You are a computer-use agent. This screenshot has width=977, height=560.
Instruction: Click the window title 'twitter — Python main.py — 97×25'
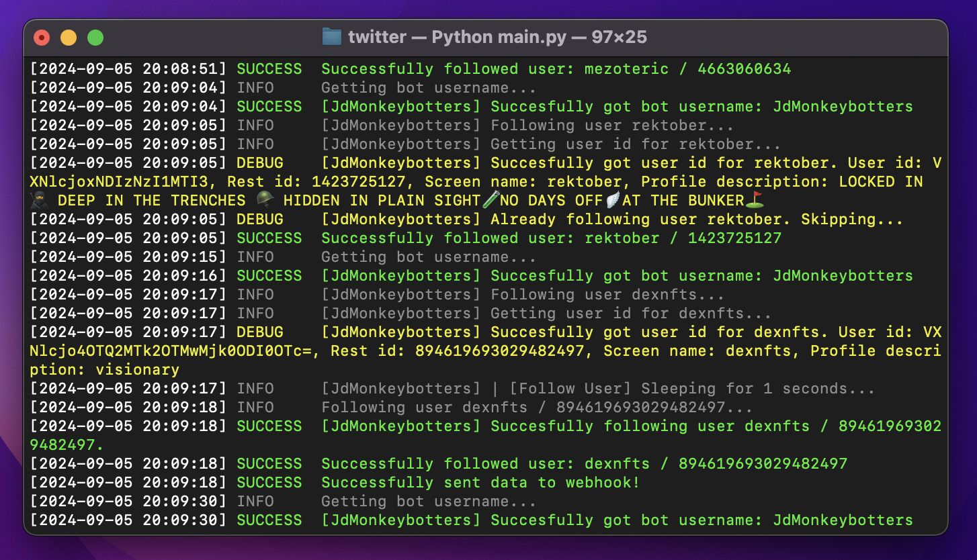click(x=497, y=36)
